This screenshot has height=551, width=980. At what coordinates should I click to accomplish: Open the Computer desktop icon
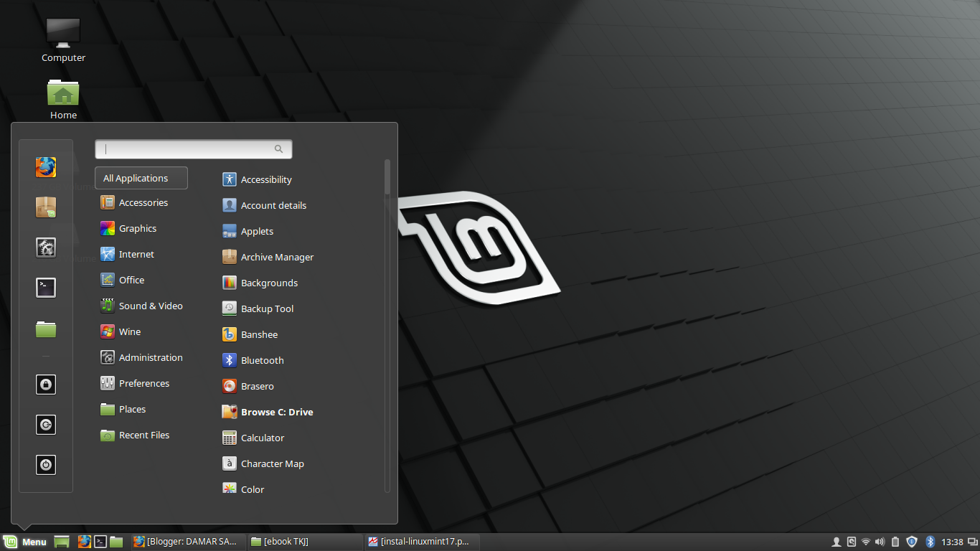point(63,39)
